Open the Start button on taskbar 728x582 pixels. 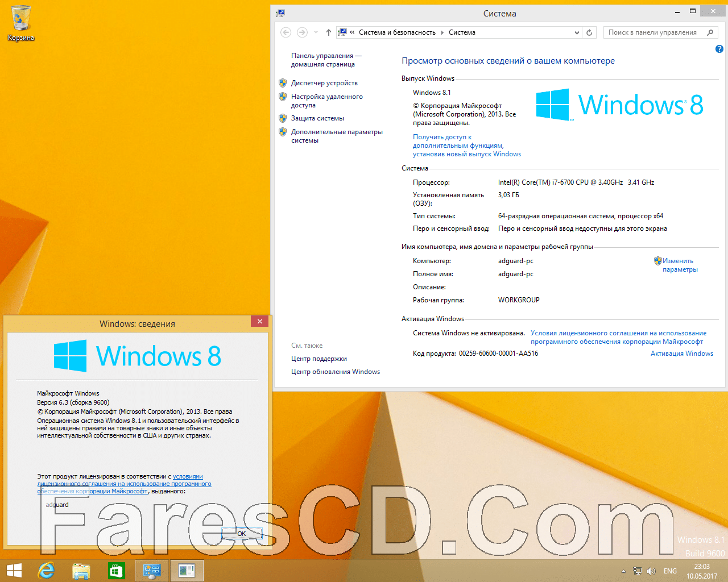pos(14,571)
